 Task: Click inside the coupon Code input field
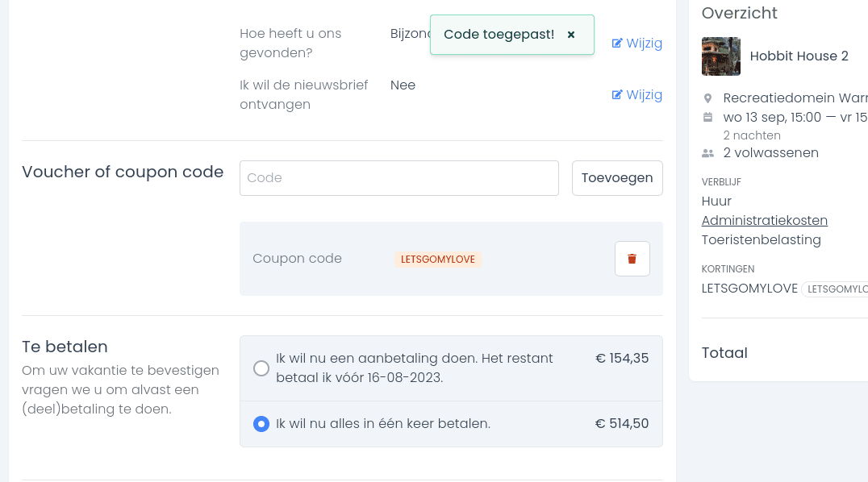(399, 178)
